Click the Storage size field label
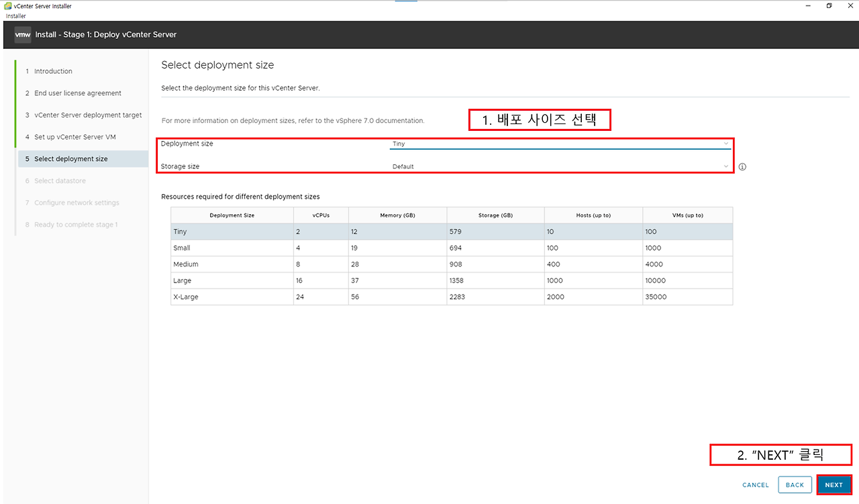Screen dimensions: 859x504 180,166
